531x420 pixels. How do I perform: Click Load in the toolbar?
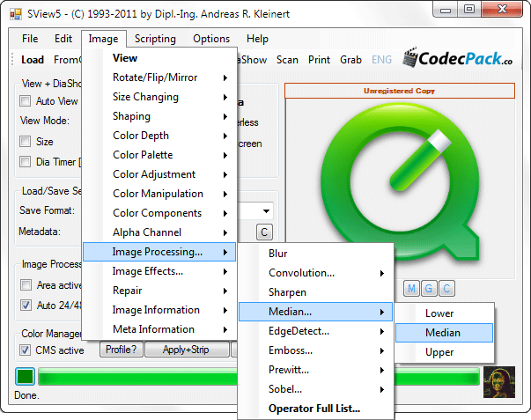(33, 60)
